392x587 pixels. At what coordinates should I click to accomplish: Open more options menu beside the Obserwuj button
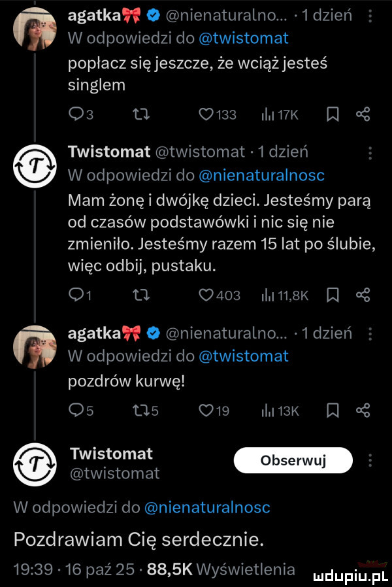click(x=372, y=461)
